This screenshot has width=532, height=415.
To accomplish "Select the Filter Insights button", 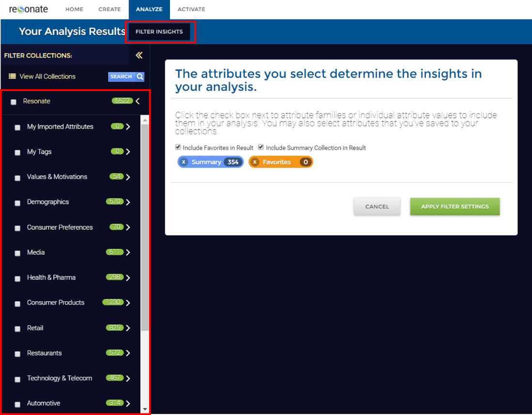I will [159, 32].
